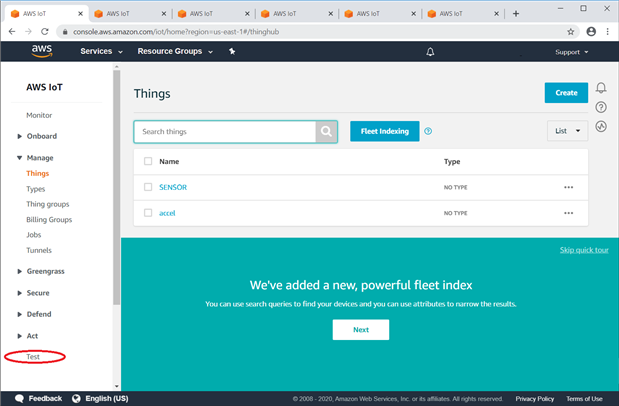619x406 pixels.
Task: Click the Feedback link in footer
Action: click(x=45, y=398)
